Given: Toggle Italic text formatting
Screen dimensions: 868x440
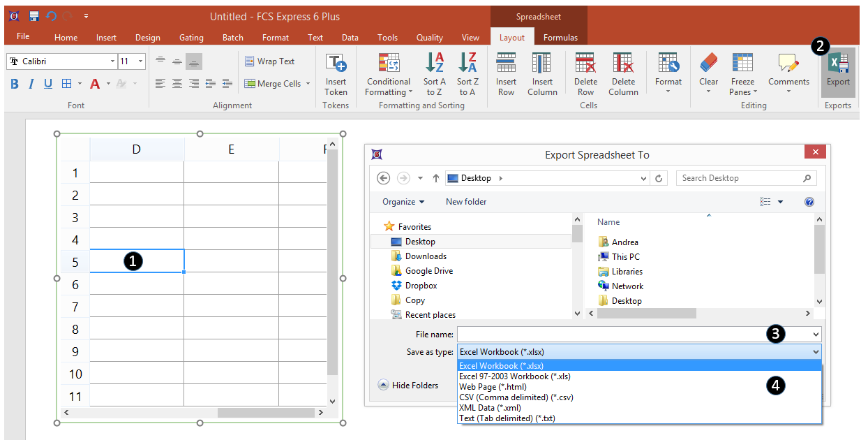Looking at the screenshot, I should 31,84.
